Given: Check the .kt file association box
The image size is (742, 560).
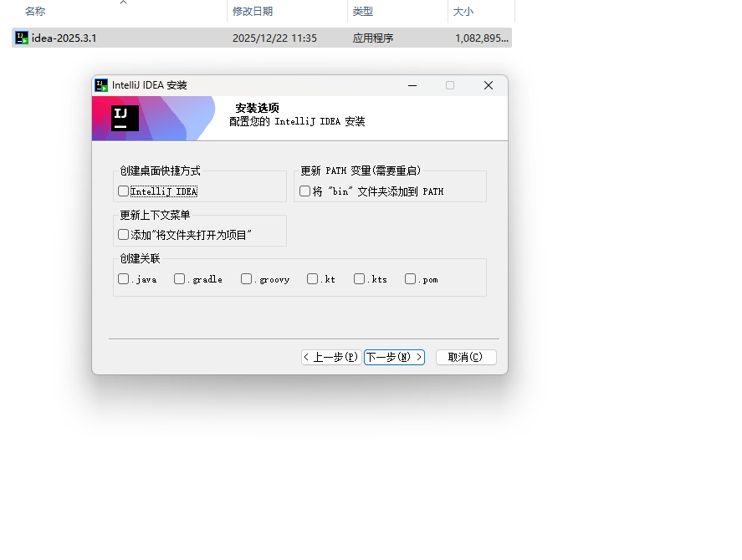Looking at the screenshot, I should pos(312,279).
